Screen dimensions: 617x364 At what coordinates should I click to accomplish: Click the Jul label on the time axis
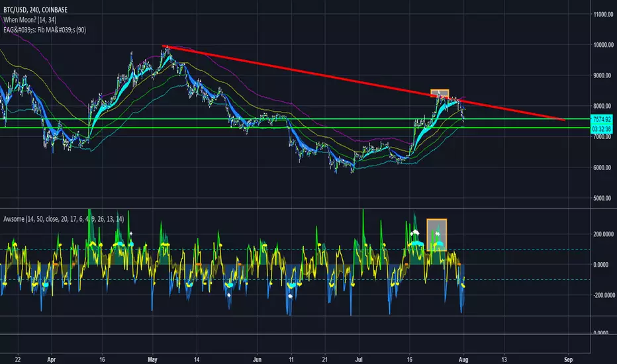tap(358, 359)
